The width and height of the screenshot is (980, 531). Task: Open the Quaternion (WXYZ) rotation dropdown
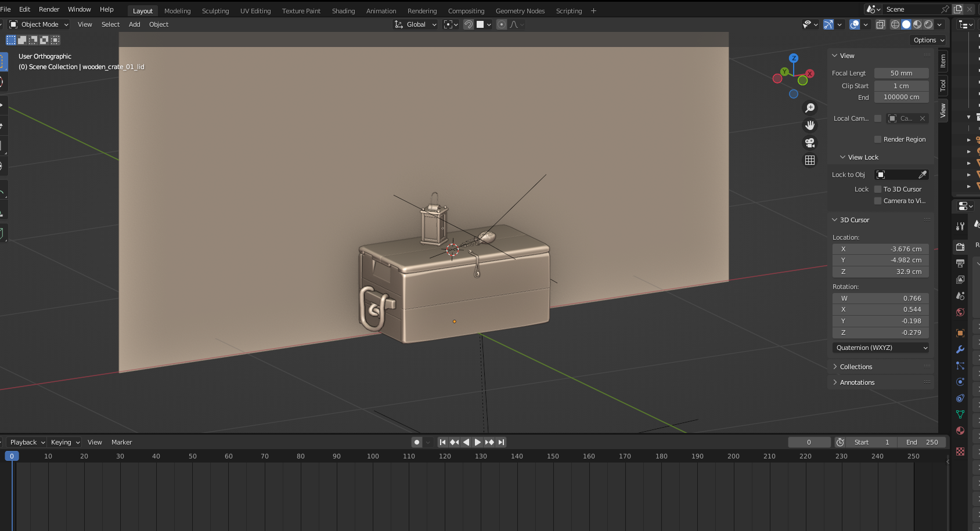pyautogui.click(x=881, y=348)
